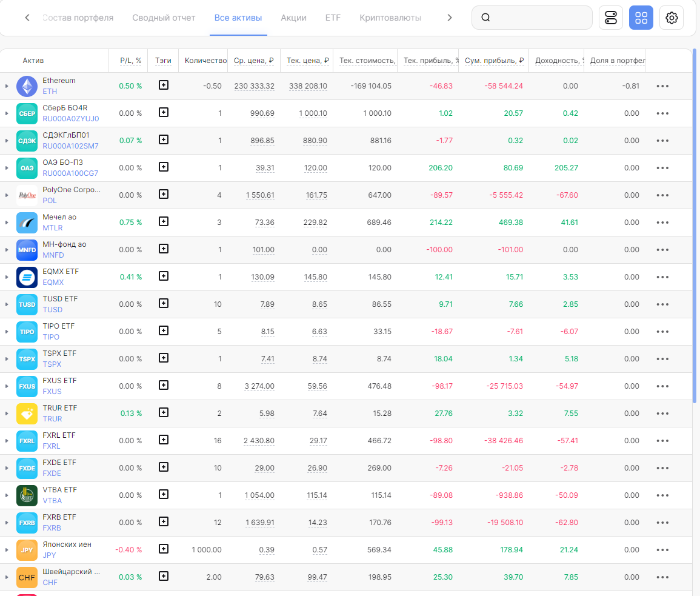Click the EQMX ETF logo icon
This screenshot has width=700, height=596.
point(27,277)
